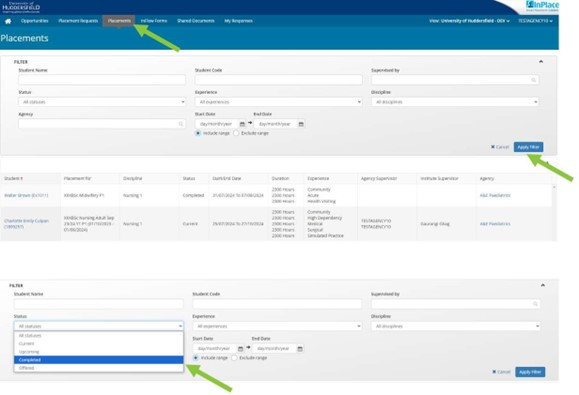The height and width of the screenshot is (395, 579).
Task: Open the A&E Paediatrics agency link in first row
Action: (495, 195)
